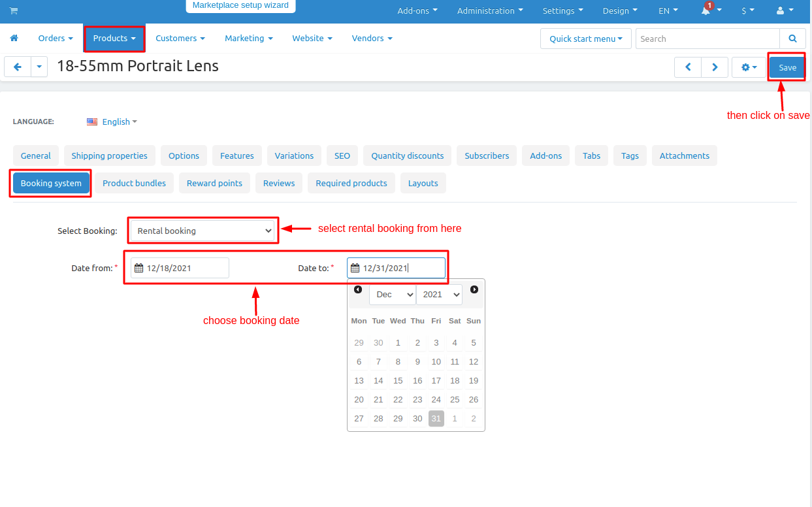812x507 pixels.
Task: Click the search magnifier button
Action: pos(792,39)
